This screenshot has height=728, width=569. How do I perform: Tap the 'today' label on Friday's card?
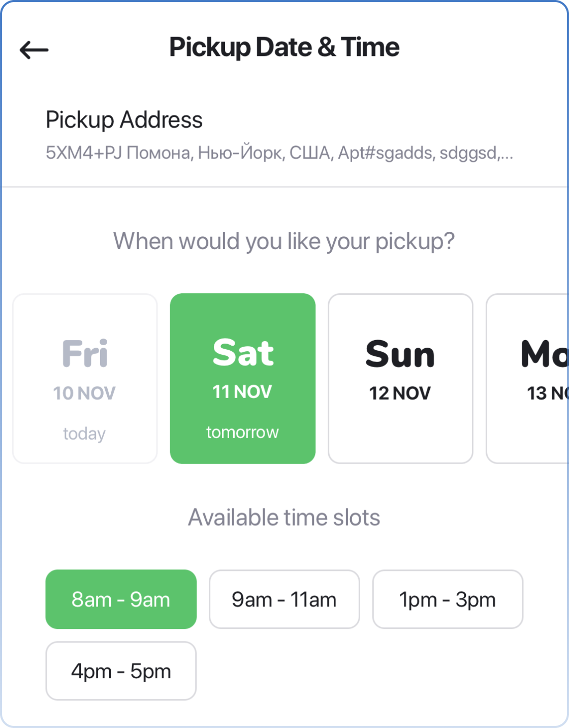(84, 434)
